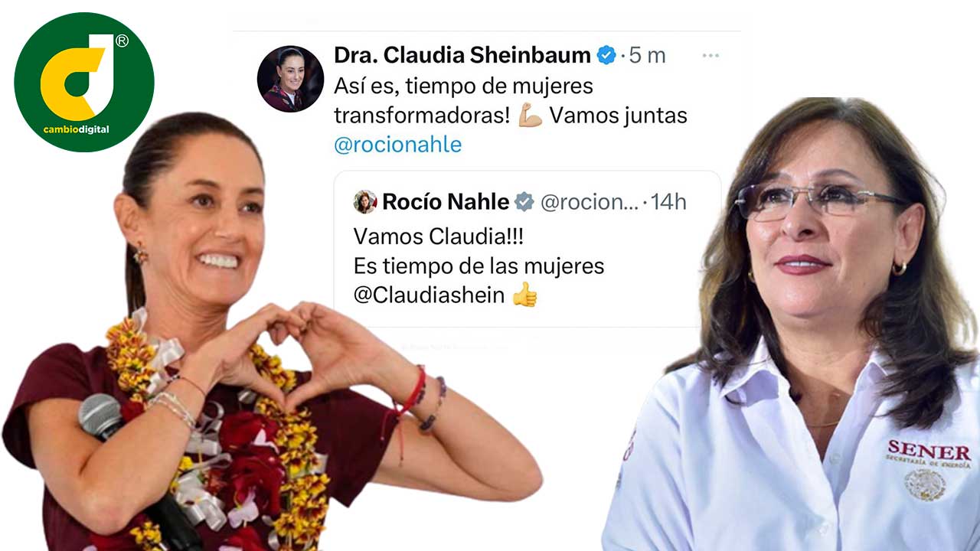
Task: Click the SENER emblem on white shirt
Action: tap(929, 470)
